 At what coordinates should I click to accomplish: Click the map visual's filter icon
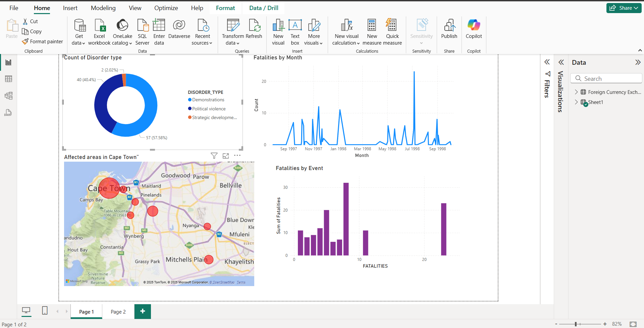click(x=214, y=156)
